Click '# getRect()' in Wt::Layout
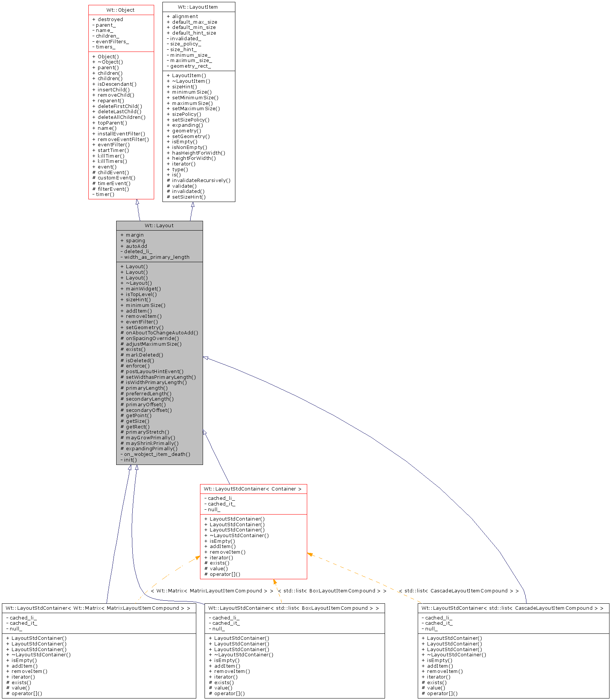Viewport: 611px width, 700px height. point(135,427)
